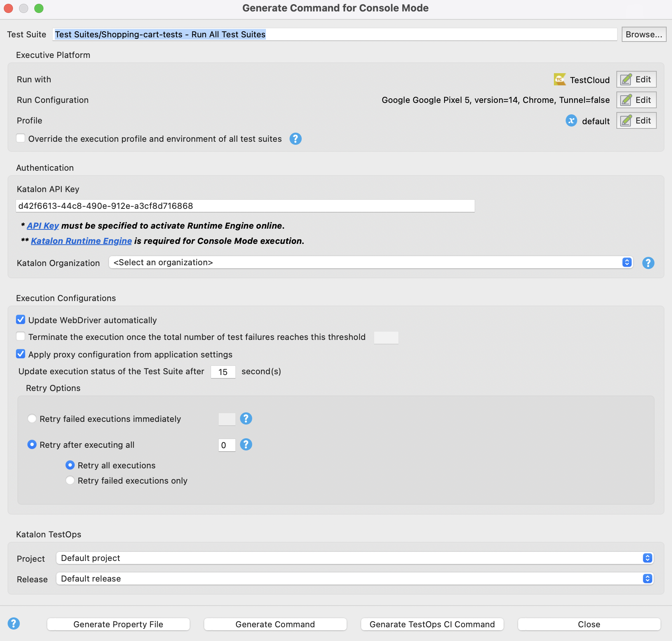Follow the Katalon Runtime Engine link
This screenshot has width=672, height=641.
pyautogui.click(x=81, y=241)
